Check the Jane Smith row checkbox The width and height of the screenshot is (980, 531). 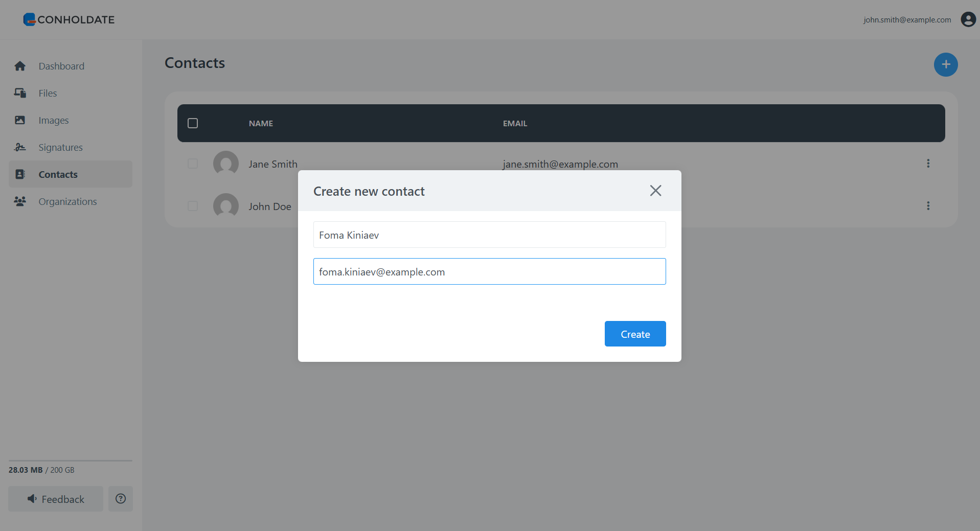tap(193, 164)
